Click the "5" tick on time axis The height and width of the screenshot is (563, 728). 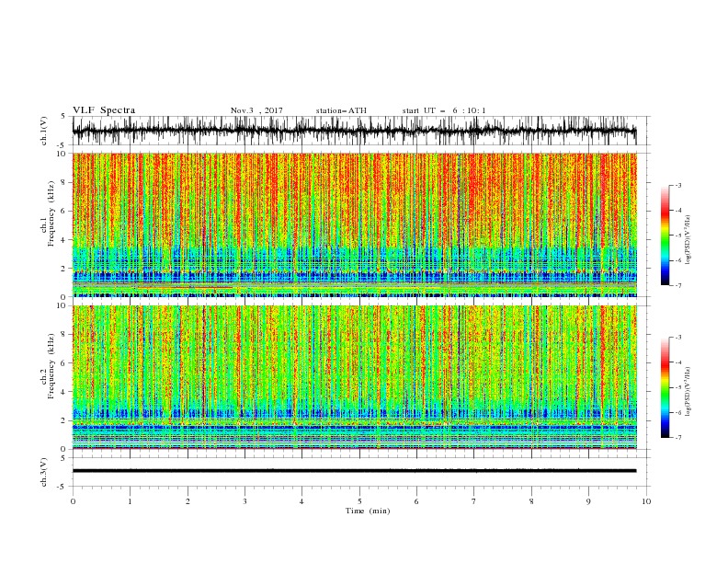[x=359, y=501]
